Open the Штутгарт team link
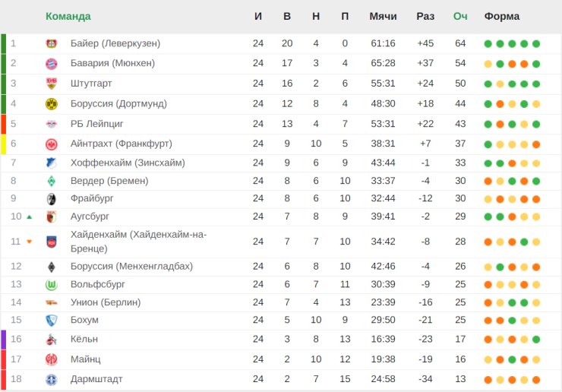 (91, 84)
